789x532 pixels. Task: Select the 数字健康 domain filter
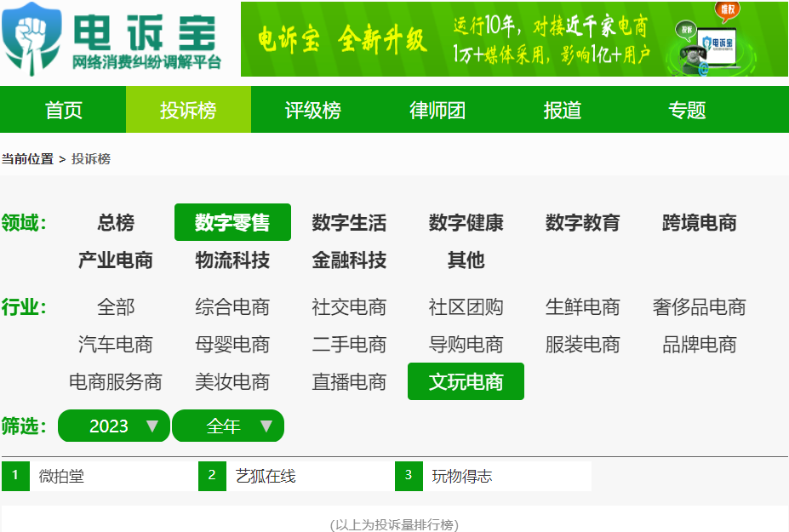click(x=466, y=222)
